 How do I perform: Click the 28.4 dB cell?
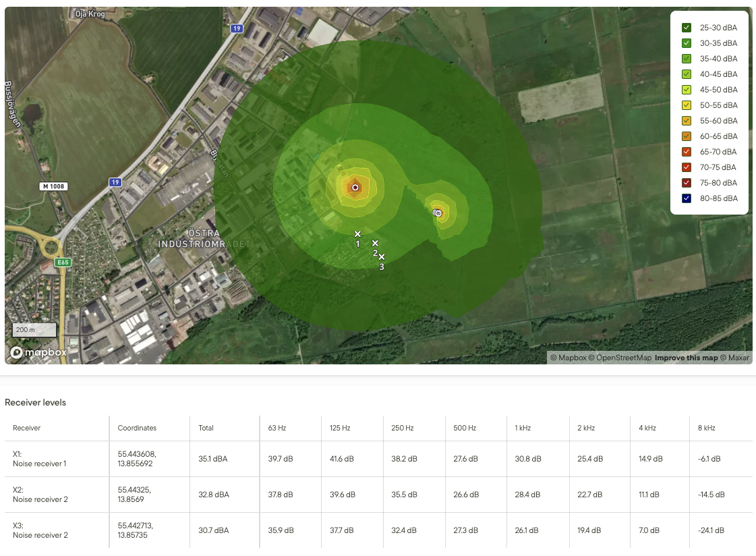tap(527, 495)
